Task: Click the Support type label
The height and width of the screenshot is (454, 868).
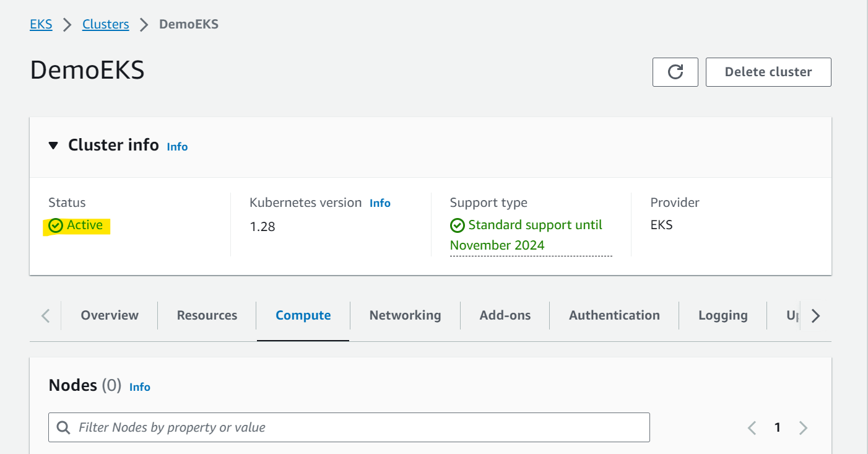Action: (x=488, y=203)
